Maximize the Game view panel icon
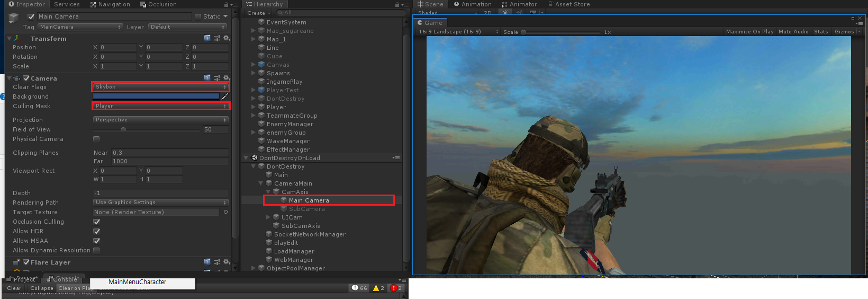Image resolution: width=868 pixels, height=299 pixels. (853, 18)
